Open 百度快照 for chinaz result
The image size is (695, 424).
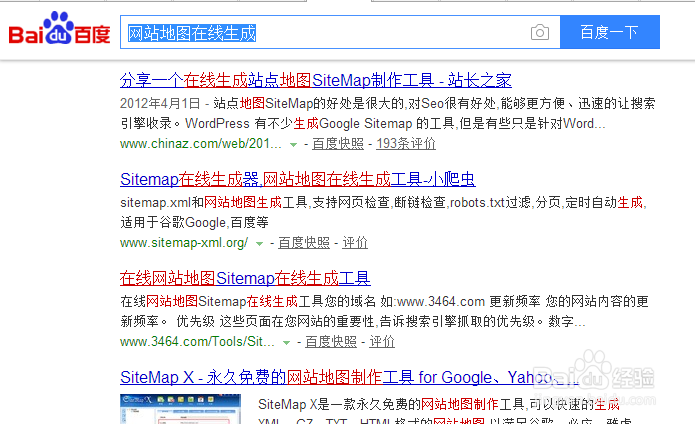[338, 144]
